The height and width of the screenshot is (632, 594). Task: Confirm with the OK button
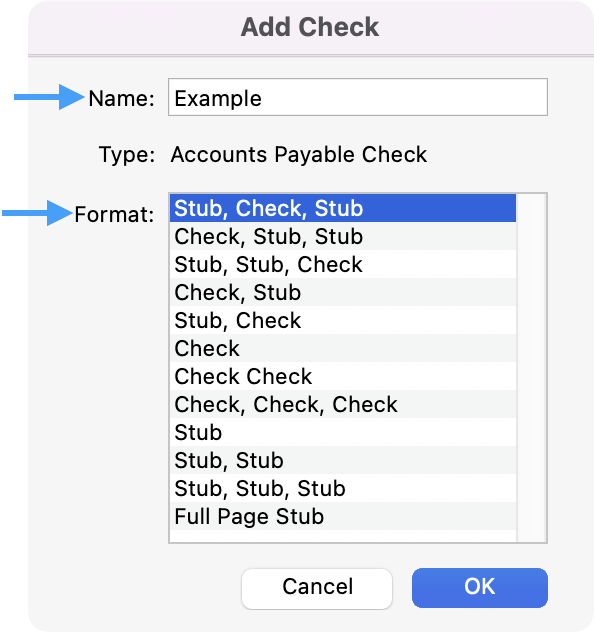pos(480,588)
